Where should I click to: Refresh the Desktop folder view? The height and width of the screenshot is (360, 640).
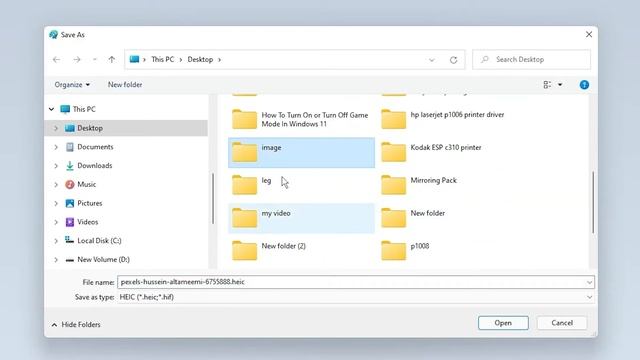click(x=453, y=60)
